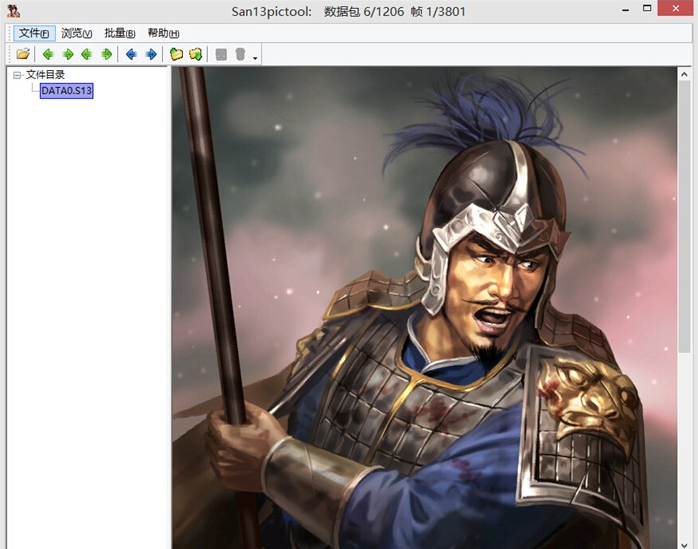Click the warrior portrait preview image
698x549 pixels.
pyautogui.click(x=424, y=308)
